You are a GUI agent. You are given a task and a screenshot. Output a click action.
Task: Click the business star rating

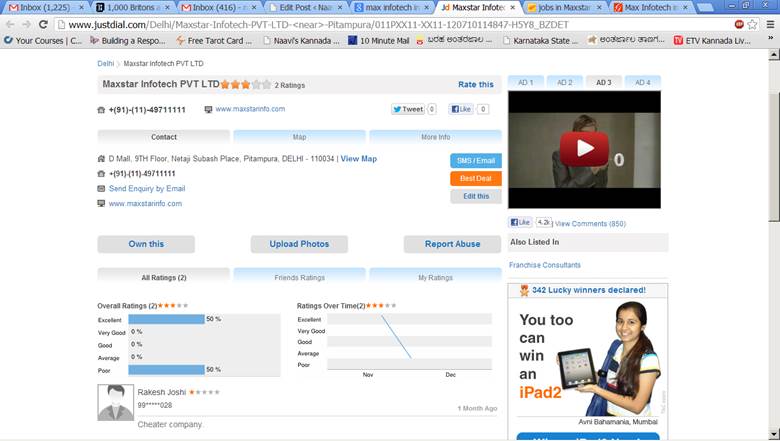246,85
